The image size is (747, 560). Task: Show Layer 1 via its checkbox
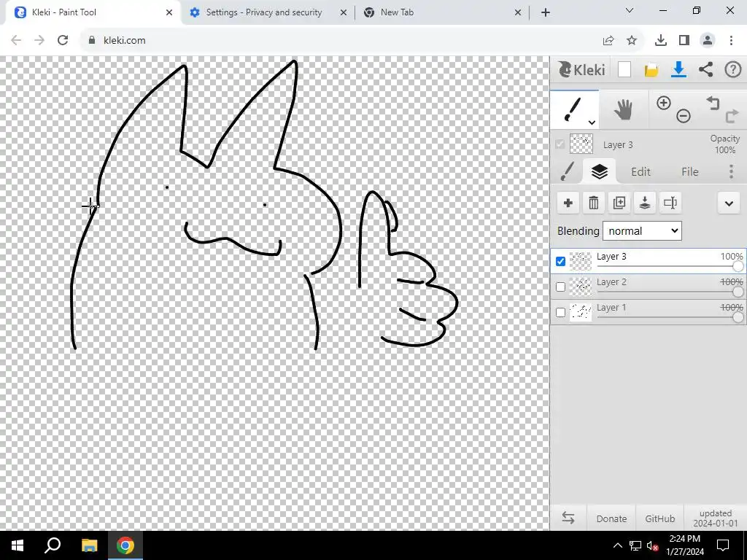[561, 312]
